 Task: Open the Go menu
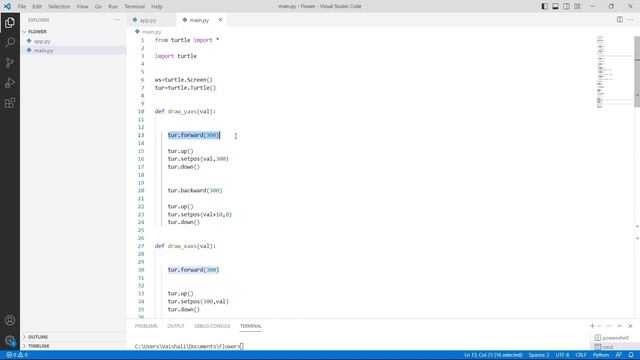point(98,7)
